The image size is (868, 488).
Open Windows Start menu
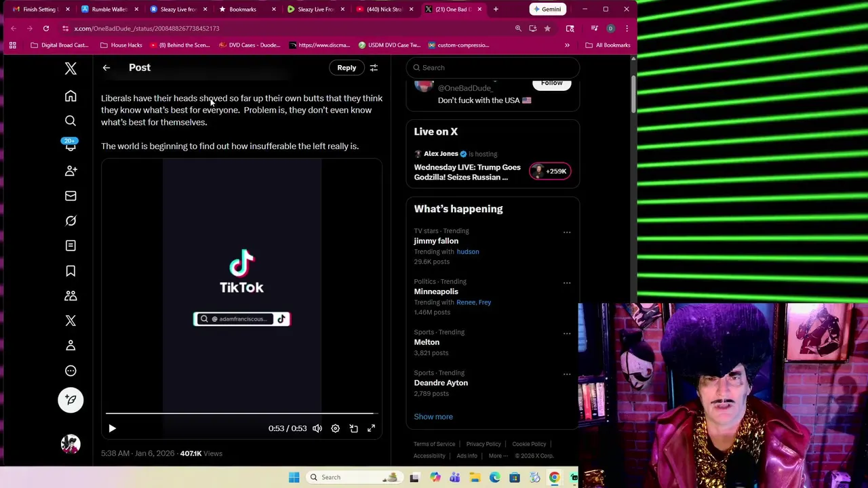pyautogui.click(x=294, y=477)
